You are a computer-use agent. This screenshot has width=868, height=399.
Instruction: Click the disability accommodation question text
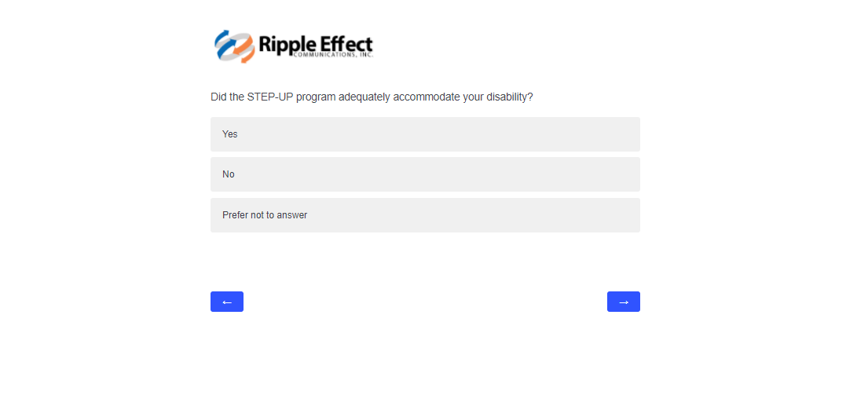372,97
